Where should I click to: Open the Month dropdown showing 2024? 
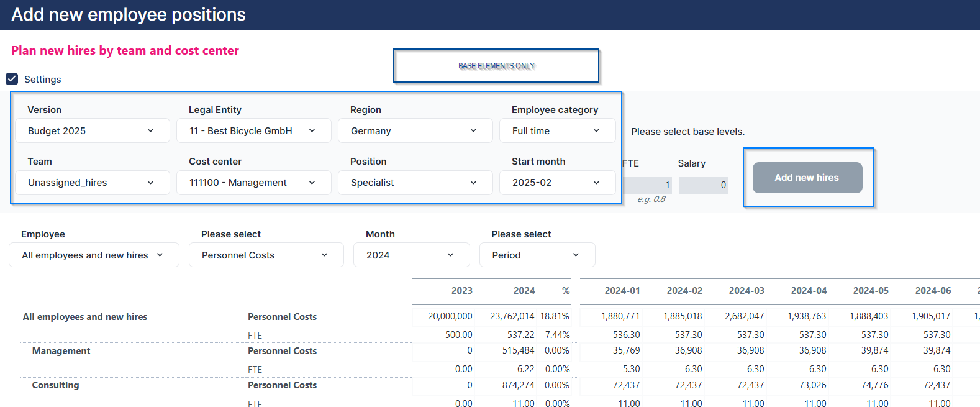pos(411,255)
